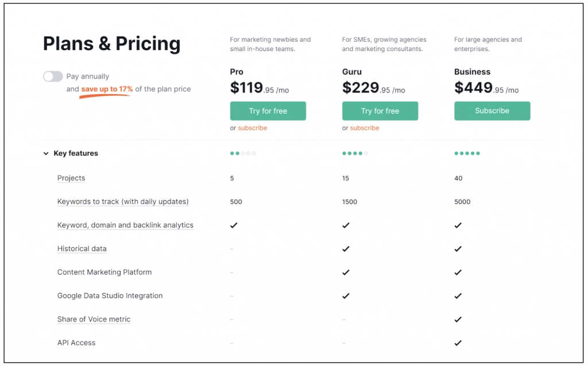Click the Pro plan rating dots
The image size is (588, 366).
click(x=242, y=153)
